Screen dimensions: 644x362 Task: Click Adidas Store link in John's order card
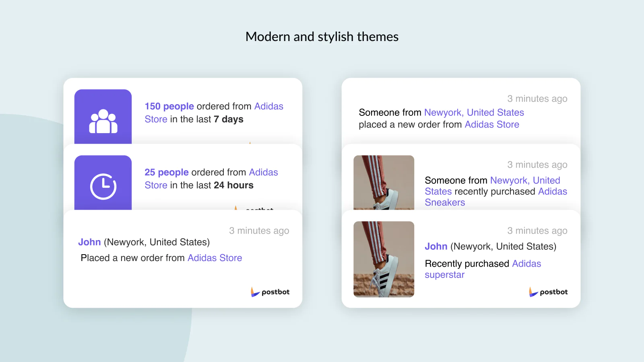[215, 258]
